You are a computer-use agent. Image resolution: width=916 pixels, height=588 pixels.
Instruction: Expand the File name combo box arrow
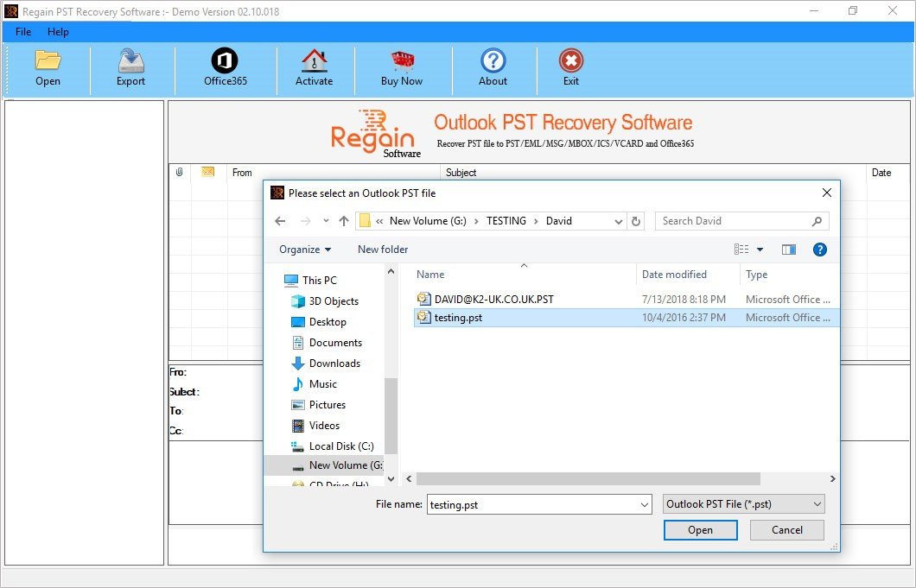(x=645, y=504)
